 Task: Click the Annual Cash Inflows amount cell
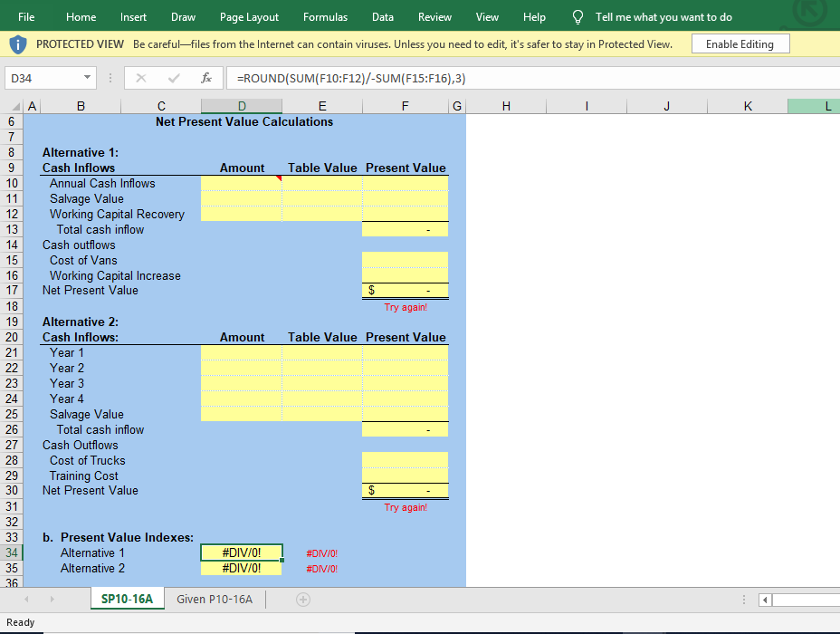[x=241, y=183]
